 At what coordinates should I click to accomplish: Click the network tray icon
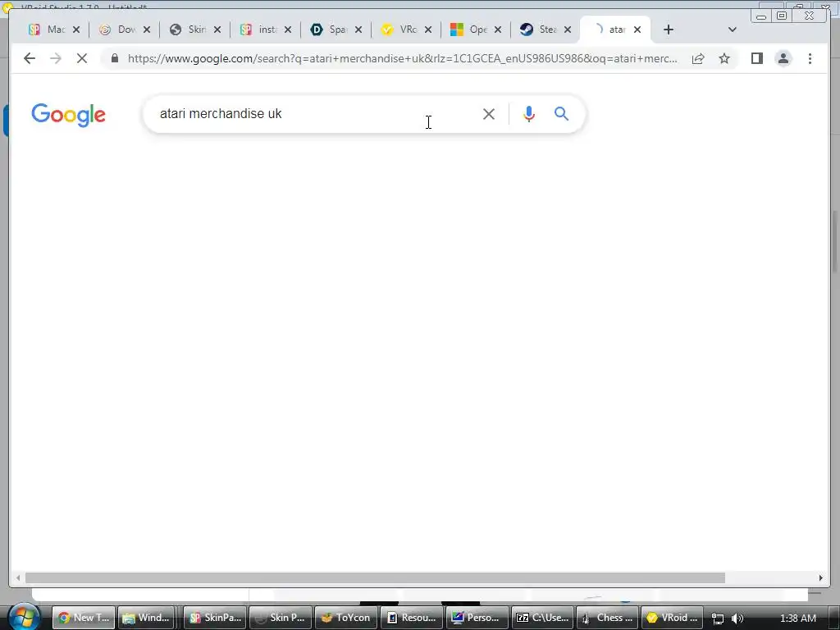pyautogui.click(x=717, y=619)
